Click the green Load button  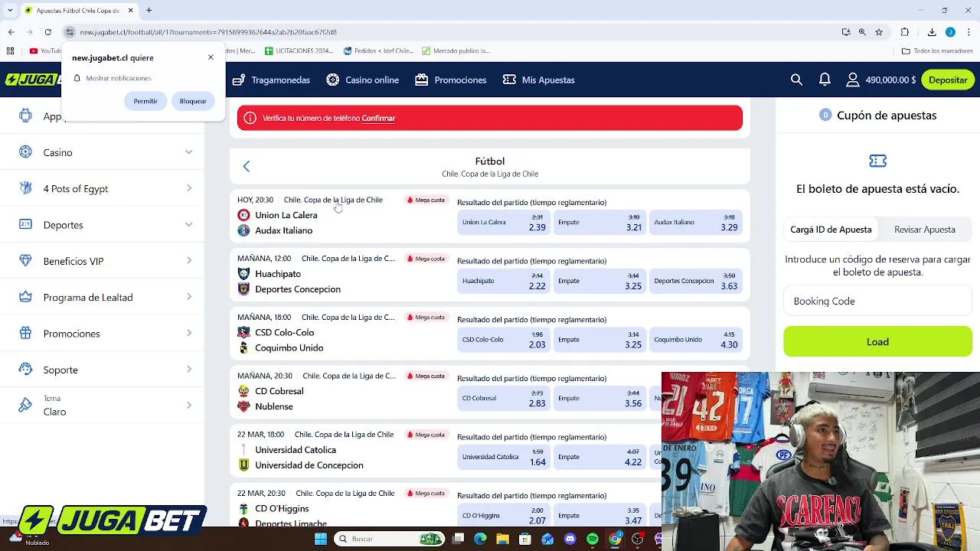[877, 342]
